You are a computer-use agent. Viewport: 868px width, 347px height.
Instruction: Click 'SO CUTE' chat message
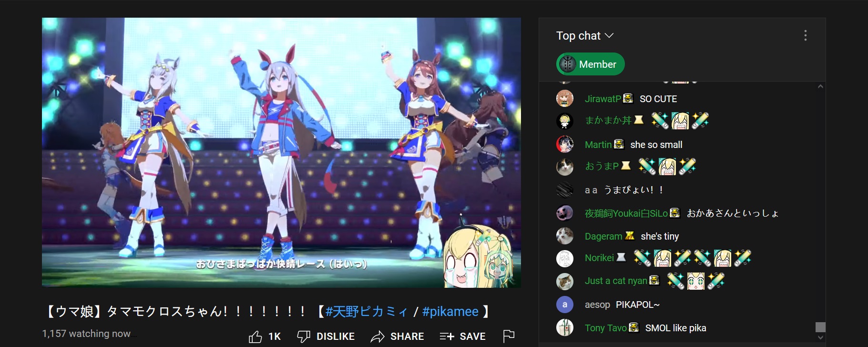pos(658,99)
